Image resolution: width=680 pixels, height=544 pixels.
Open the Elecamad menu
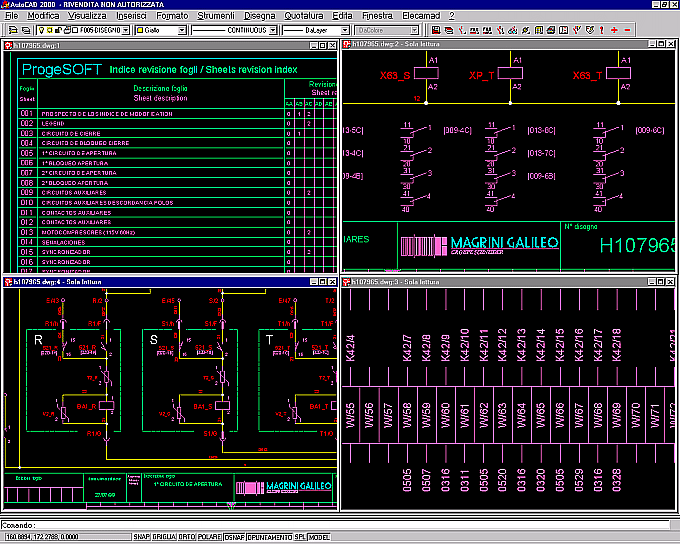click(421, 16)
